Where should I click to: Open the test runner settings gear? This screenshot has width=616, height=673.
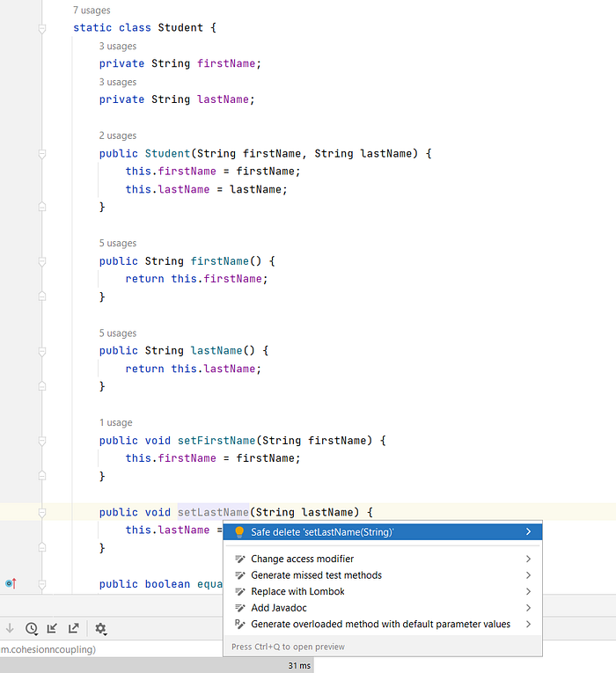pos(101,629)
